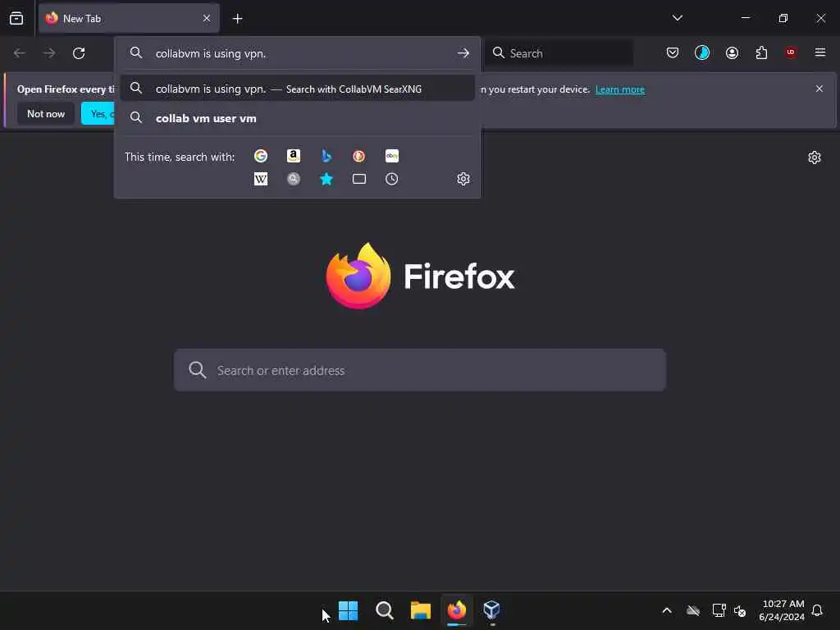Search this time with Bing
This screenshot has width=840, height=630.
pyautogui.click(x=326, y=156)
